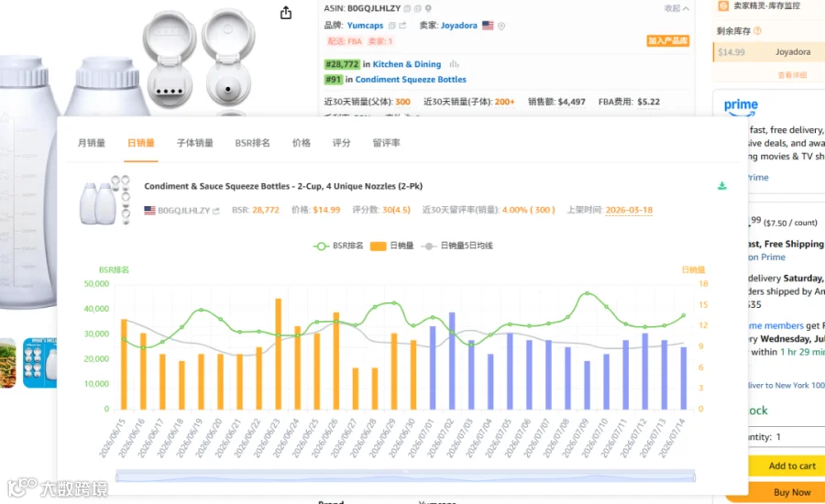
Task: Click the 卖家精灵 orange logo icon
Action: click(723, 5)
